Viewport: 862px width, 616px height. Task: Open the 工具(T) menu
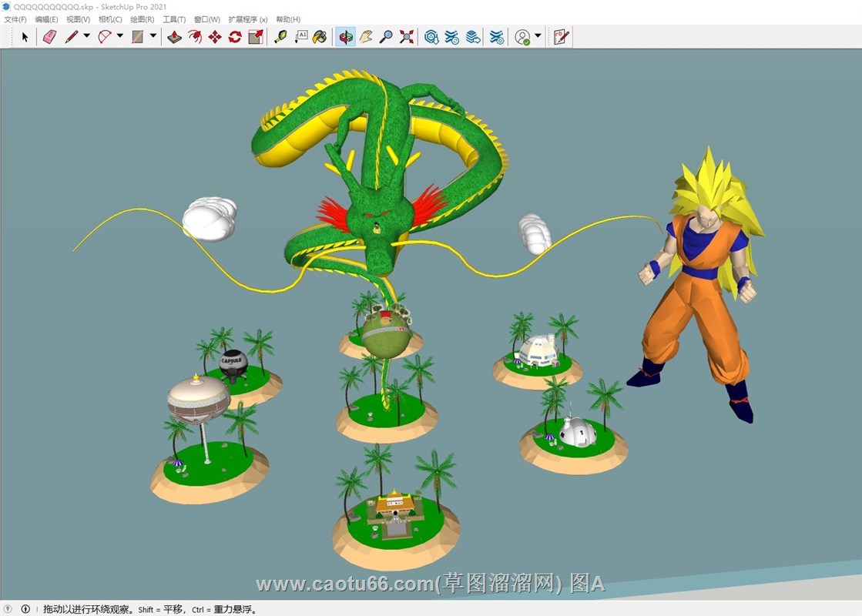click(174, 19)
